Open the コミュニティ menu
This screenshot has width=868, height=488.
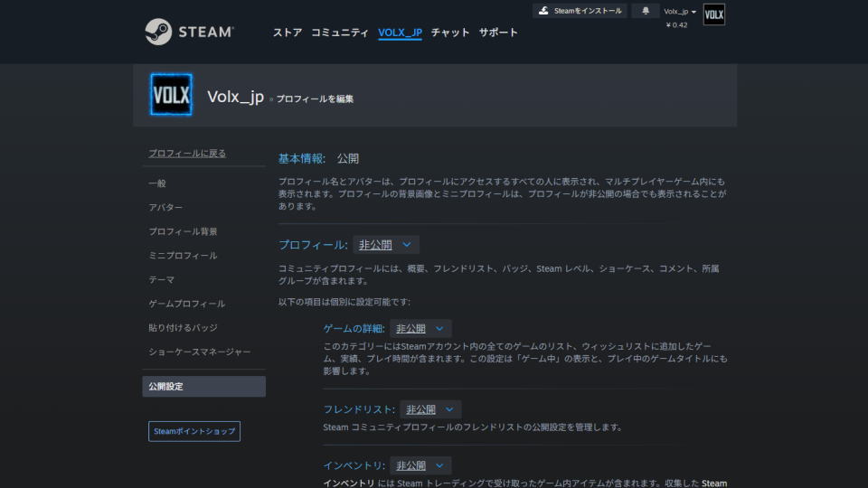340,33
